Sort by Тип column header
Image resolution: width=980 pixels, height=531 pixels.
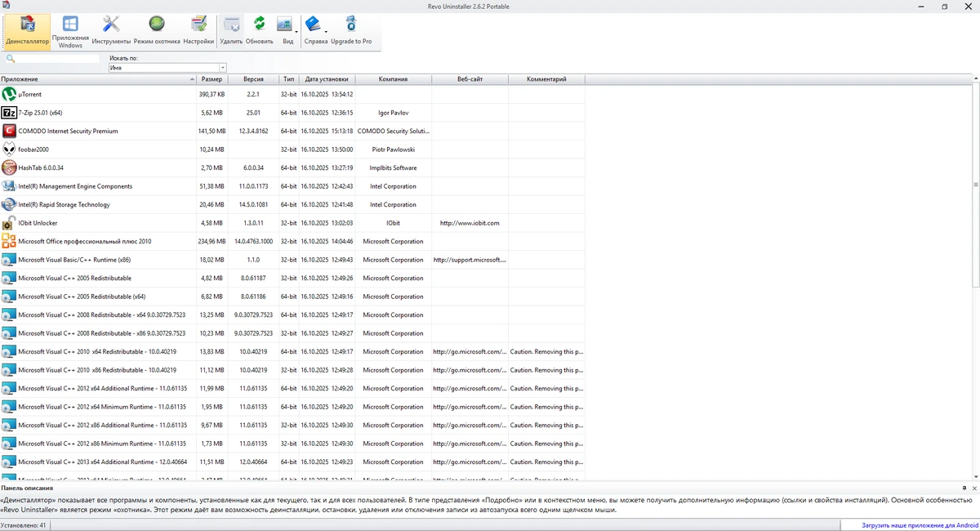288,79
